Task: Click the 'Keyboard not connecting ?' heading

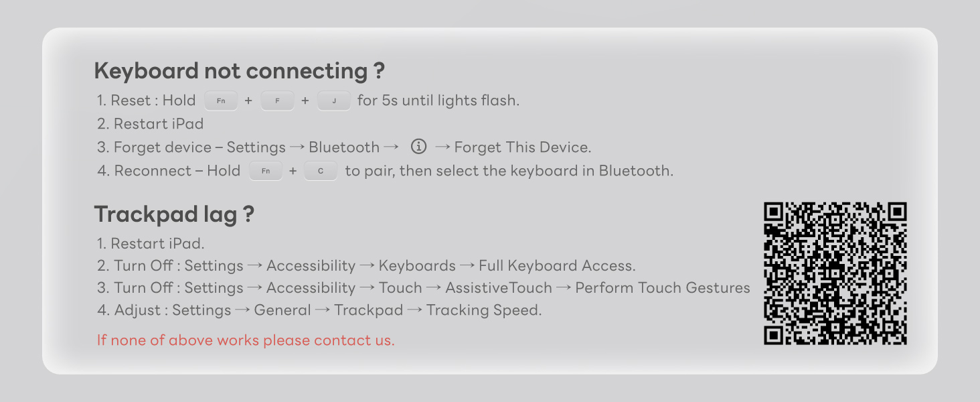Action: click(x=240, y=71)
